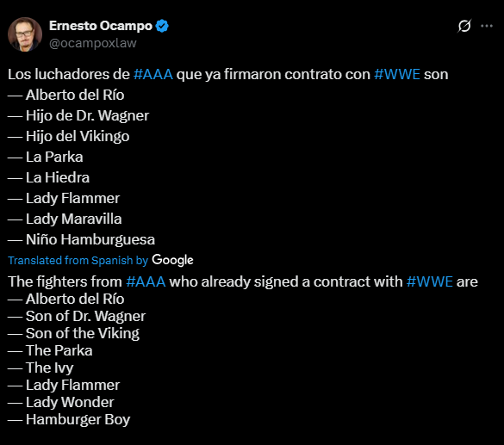The width and height of the screenshot is (504, 445).
Task: Open the @ocampoxlaw handle link
Action: [93, 43]
